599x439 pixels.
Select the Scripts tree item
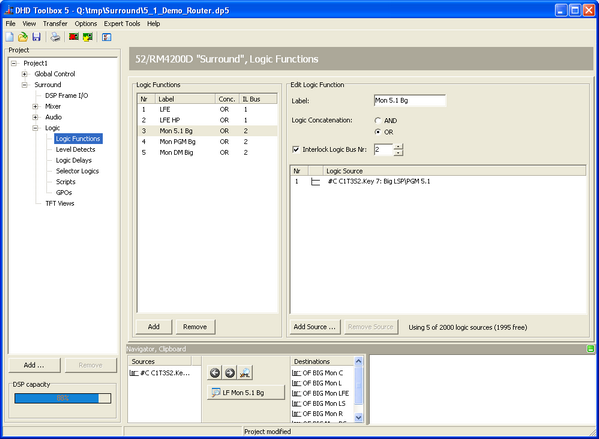[66, 182]
